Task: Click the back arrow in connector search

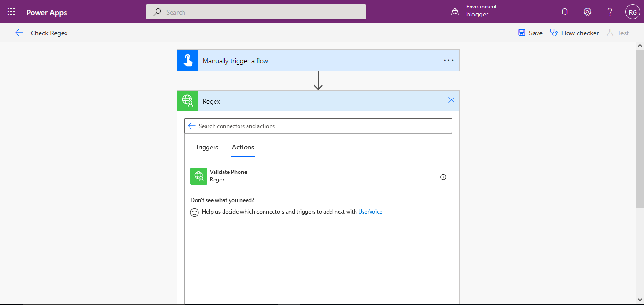Action: [191, 126]
